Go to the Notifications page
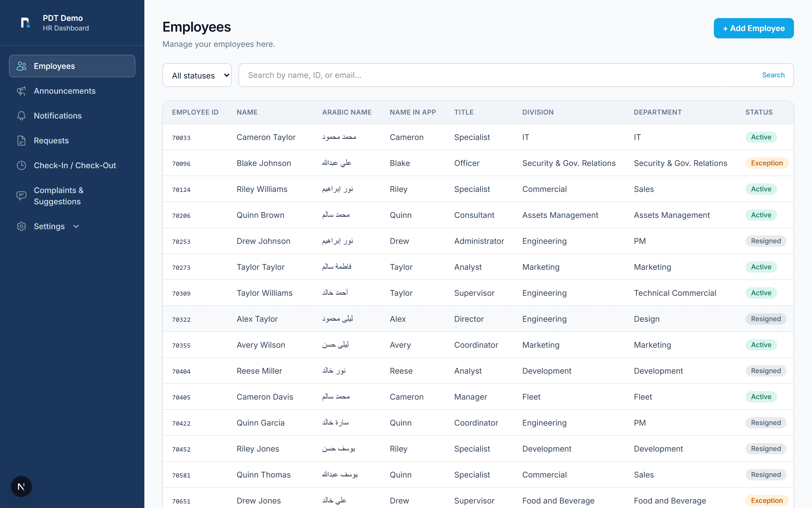812x508 pixels. tap(72, 116)
